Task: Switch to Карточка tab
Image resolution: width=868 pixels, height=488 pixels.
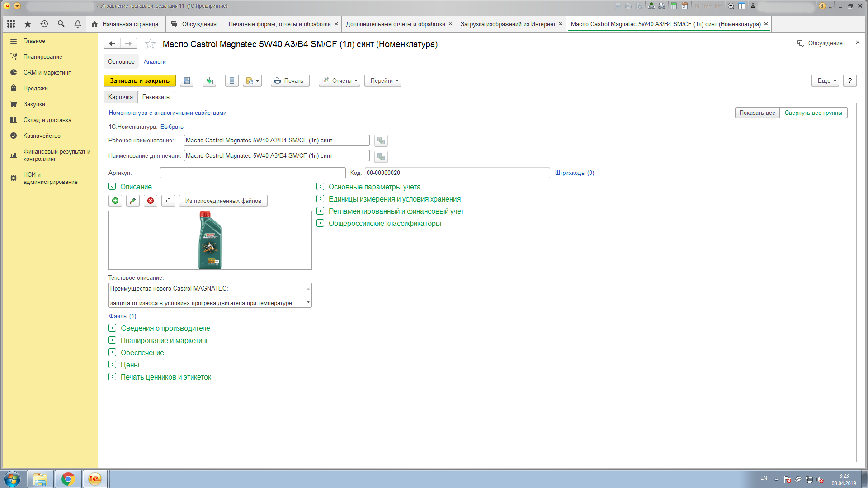Action: click(x=121, y=97)
